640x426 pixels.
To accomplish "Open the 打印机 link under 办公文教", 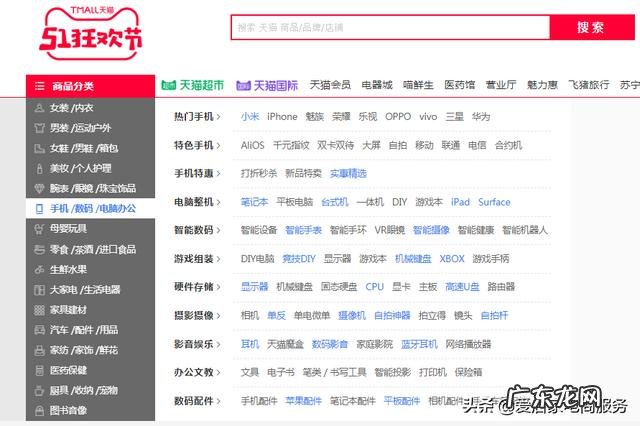I will tap(433, 372).
